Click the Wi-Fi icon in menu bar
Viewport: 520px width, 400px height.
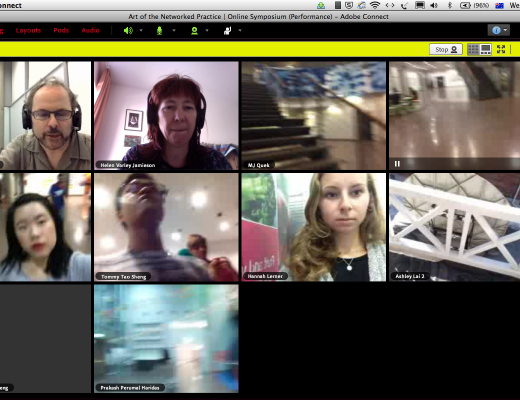click(375, 5)
